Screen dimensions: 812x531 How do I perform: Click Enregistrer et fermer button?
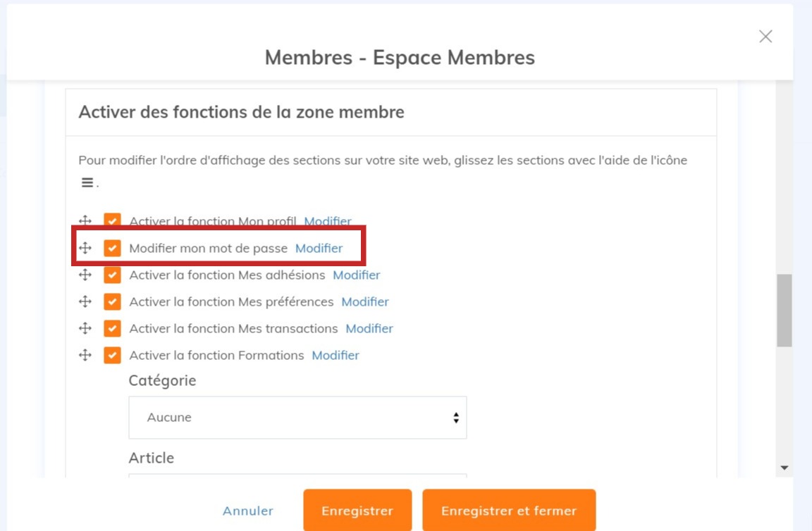[509, 511]
